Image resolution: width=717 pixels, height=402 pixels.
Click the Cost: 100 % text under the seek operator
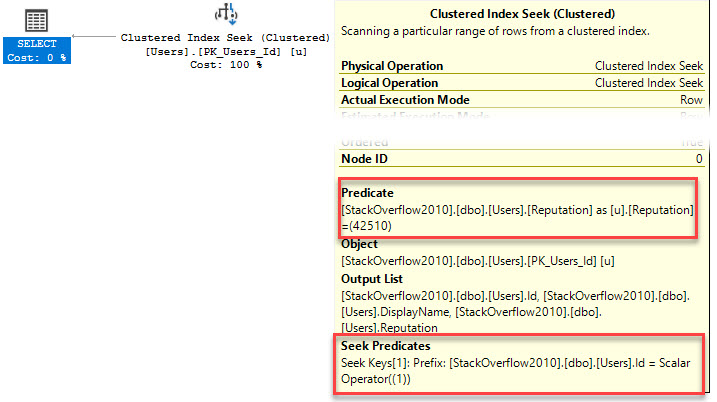tap(225, 64)
